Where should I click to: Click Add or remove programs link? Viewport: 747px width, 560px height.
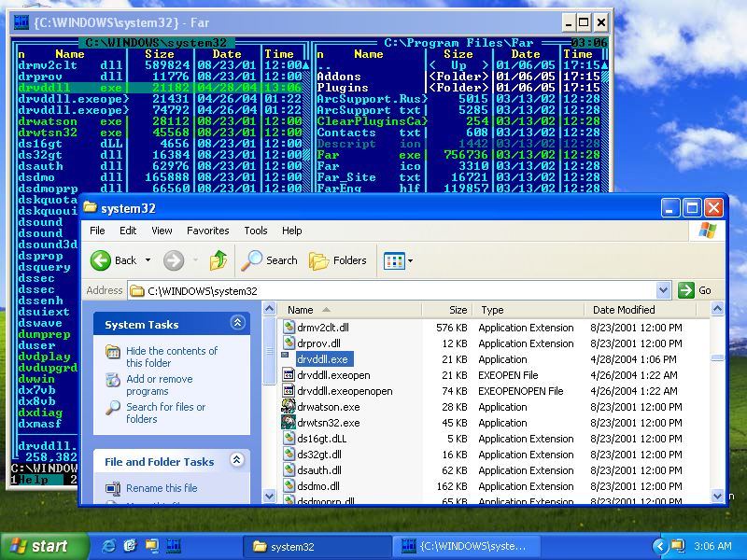click(159, 385)
